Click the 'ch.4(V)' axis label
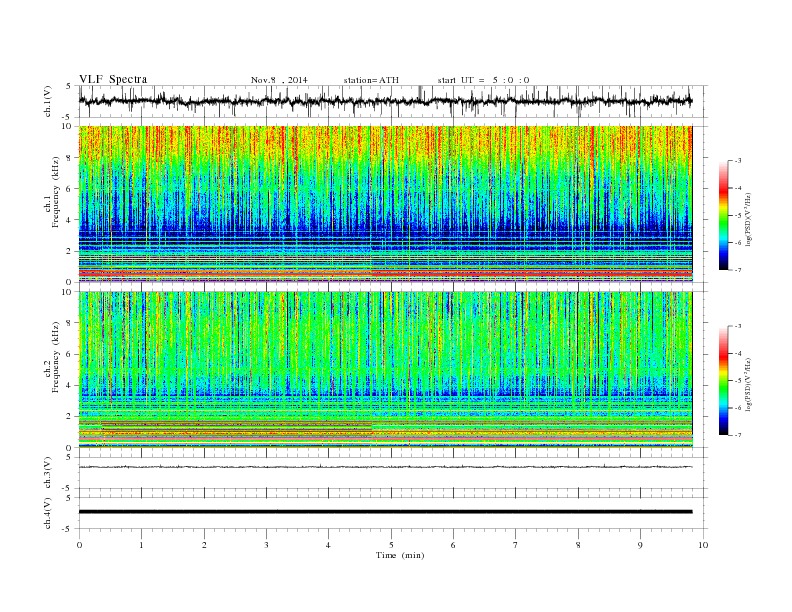Viewport: 792px width, 612px height. pos(47,513)
